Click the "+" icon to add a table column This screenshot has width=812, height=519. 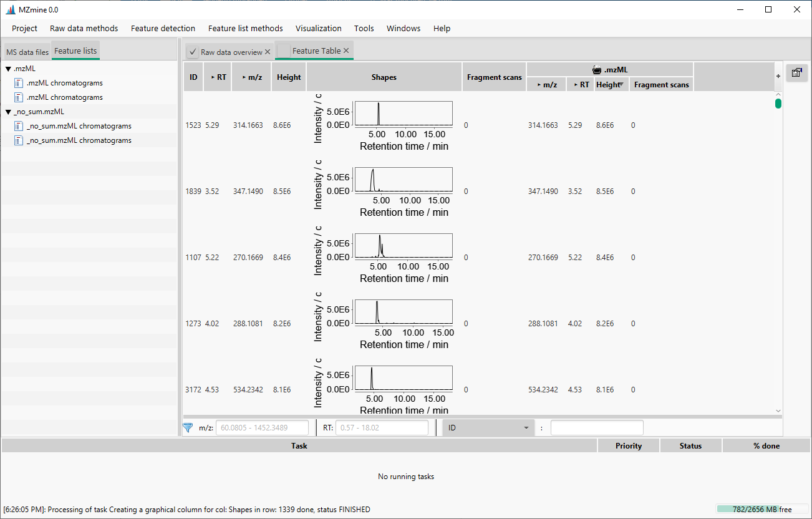(777, 76)
